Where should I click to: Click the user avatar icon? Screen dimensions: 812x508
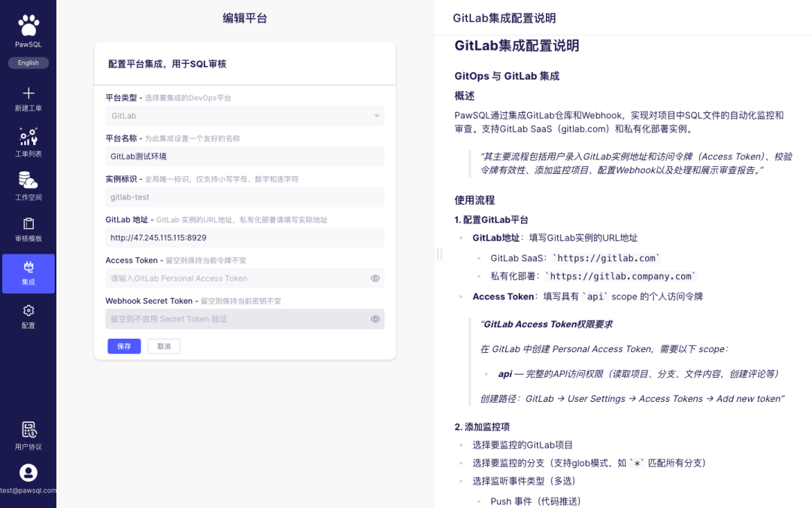[x=29, y=473]
